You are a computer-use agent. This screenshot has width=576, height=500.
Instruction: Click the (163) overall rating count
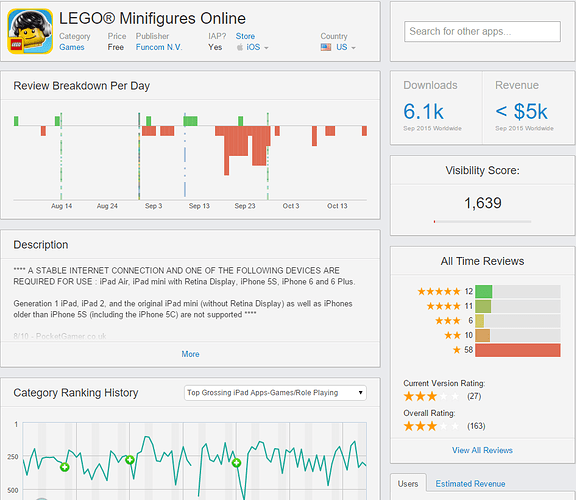[x=476, y=426]
